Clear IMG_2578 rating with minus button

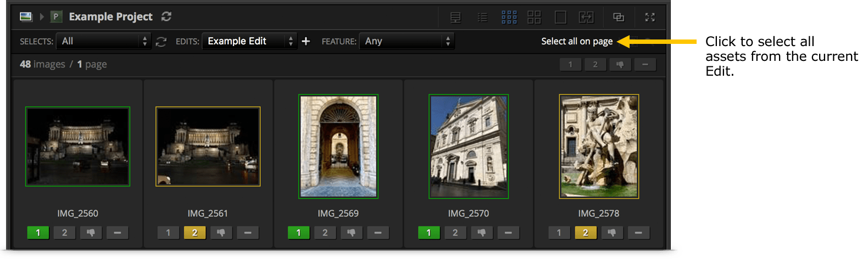click(x=638, y=233)
